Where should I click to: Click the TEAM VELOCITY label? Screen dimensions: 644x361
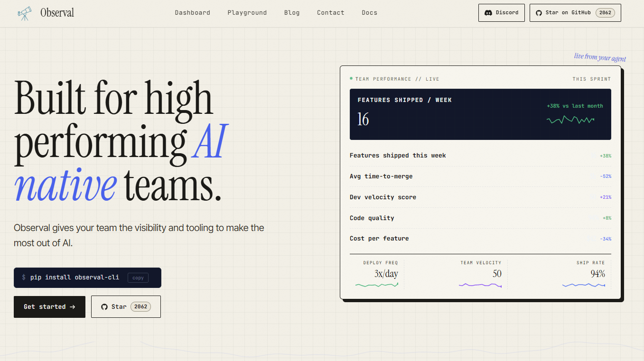481,263
